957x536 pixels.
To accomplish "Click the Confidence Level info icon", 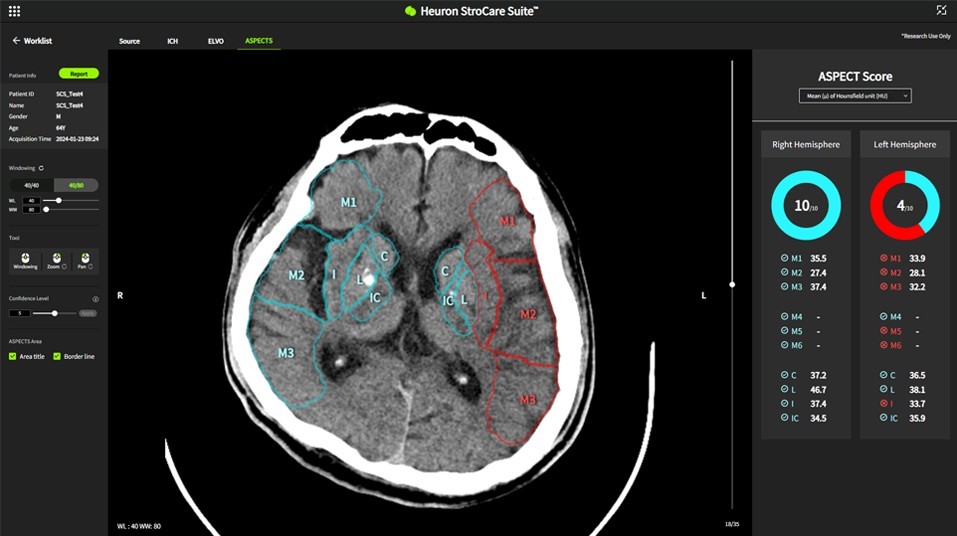I will tap(95, 299).
